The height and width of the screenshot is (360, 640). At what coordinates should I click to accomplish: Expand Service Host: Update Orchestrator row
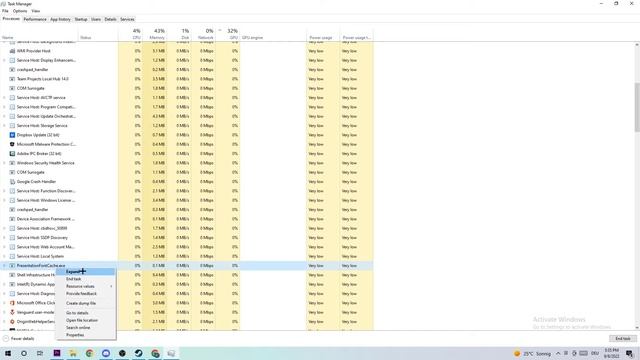(4, 116)
